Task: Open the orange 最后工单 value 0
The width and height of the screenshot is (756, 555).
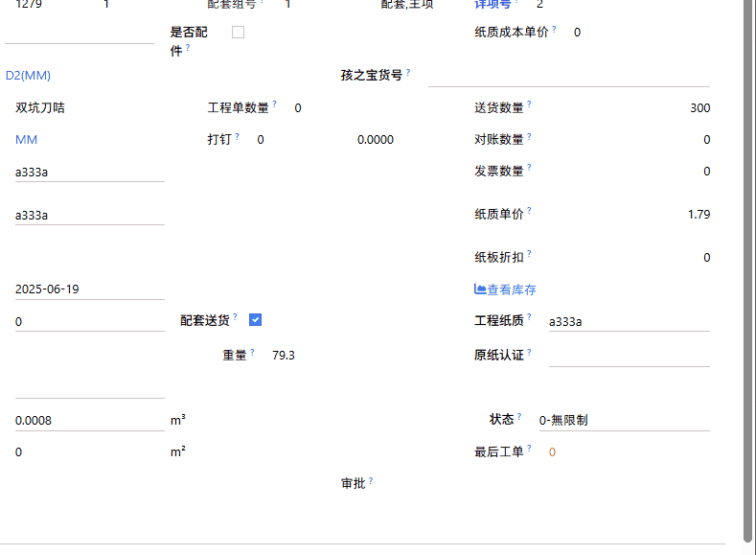Action: coord(552,452)
